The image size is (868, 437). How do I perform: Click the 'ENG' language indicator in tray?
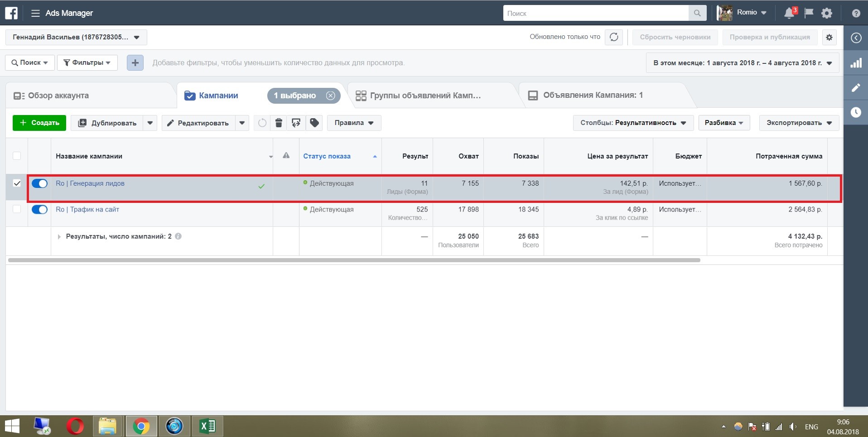[811, 427]
